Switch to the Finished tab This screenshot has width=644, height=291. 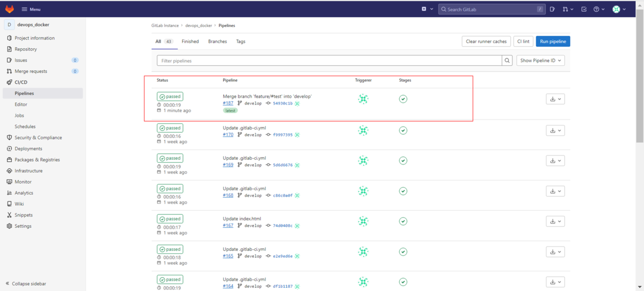pyautogui.click(x=190, y=41)
